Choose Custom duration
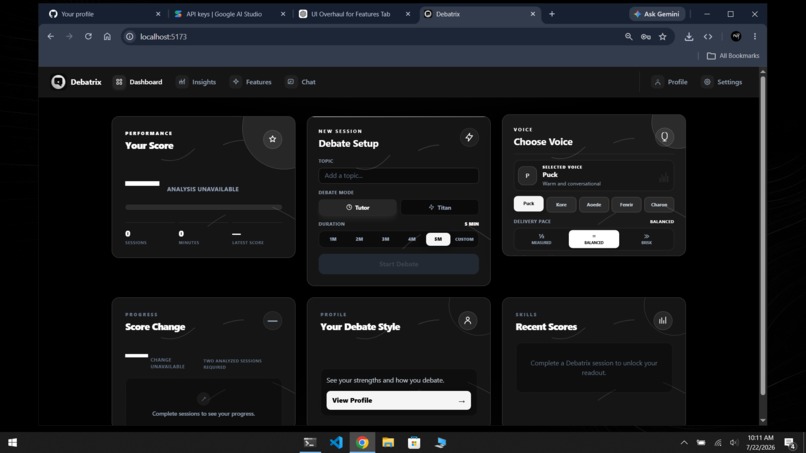Image resolution: width=806 pixels, height=453 pixels. point(464,239)
